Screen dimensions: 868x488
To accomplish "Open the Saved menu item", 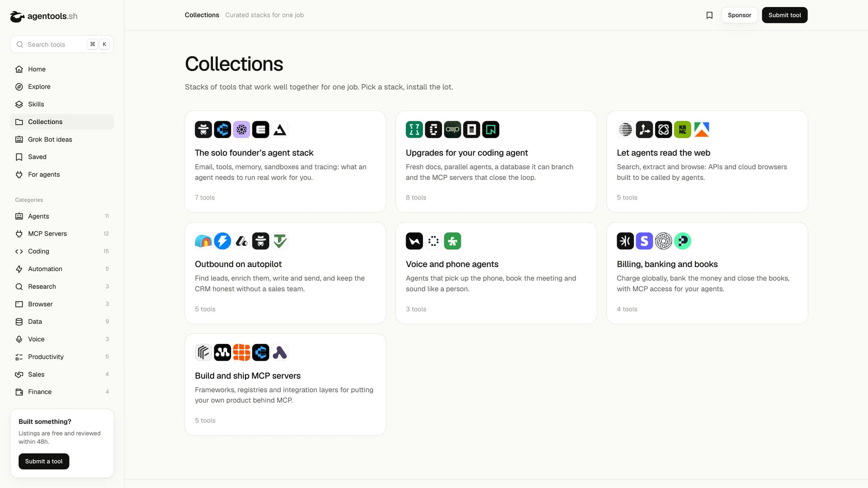I will tap(62, 157).
